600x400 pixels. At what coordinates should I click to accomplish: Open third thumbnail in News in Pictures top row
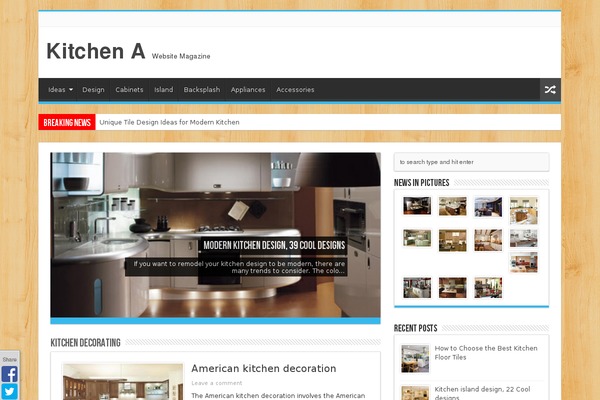(488, 207)
